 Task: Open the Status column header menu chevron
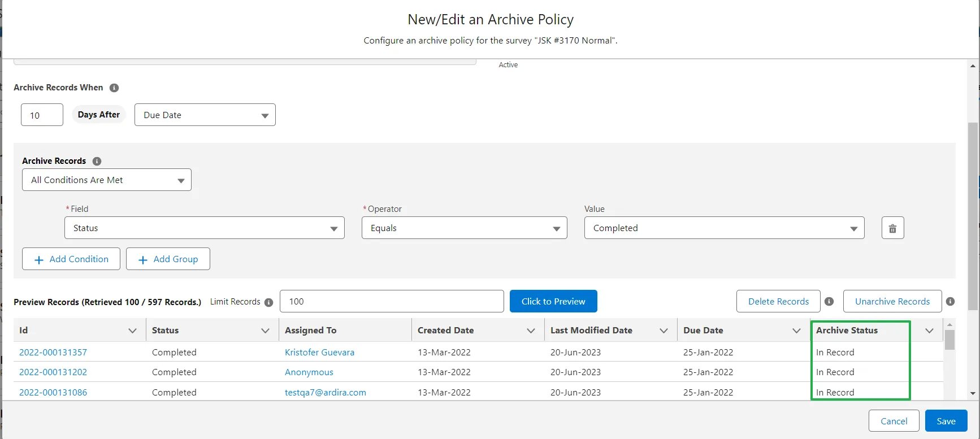(265, 331)
